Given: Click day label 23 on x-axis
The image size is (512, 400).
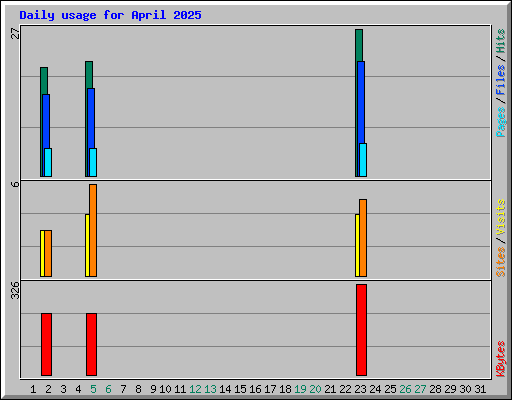Looking at the screenshot, I should click(360, 389).
